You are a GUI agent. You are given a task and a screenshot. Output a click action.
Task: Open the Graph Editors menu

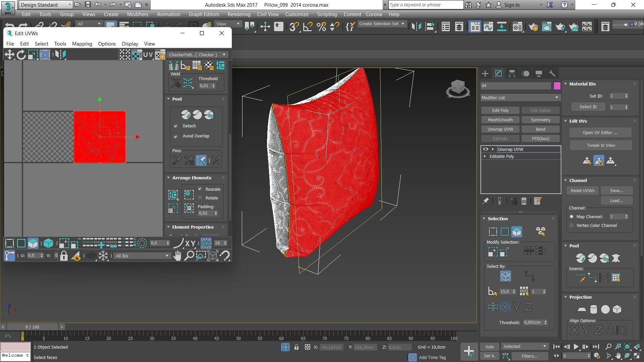tap(204, 14)
